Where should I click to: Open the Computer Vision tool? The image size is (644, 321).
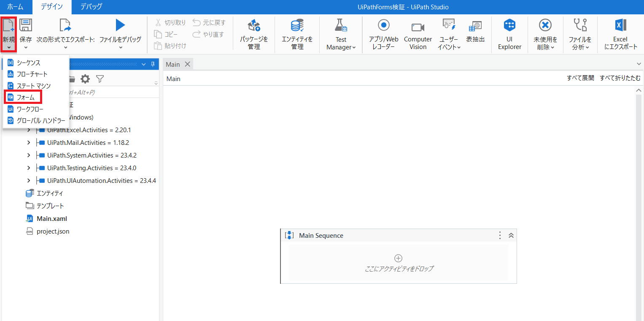417,34
